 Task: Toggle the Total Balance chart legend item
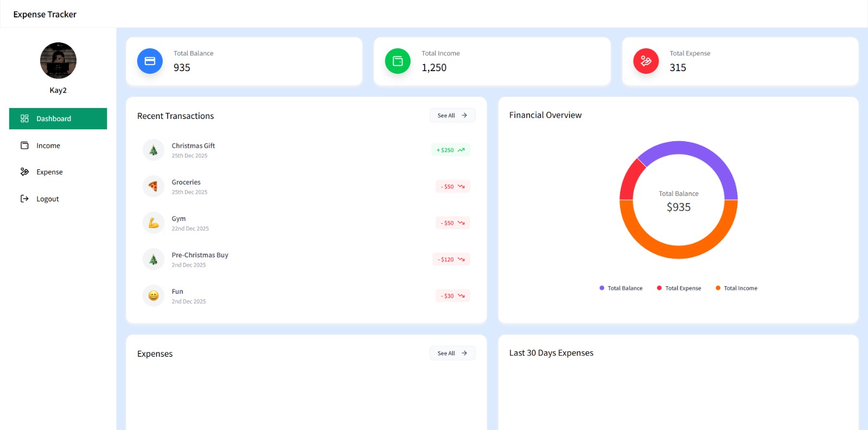621,288
